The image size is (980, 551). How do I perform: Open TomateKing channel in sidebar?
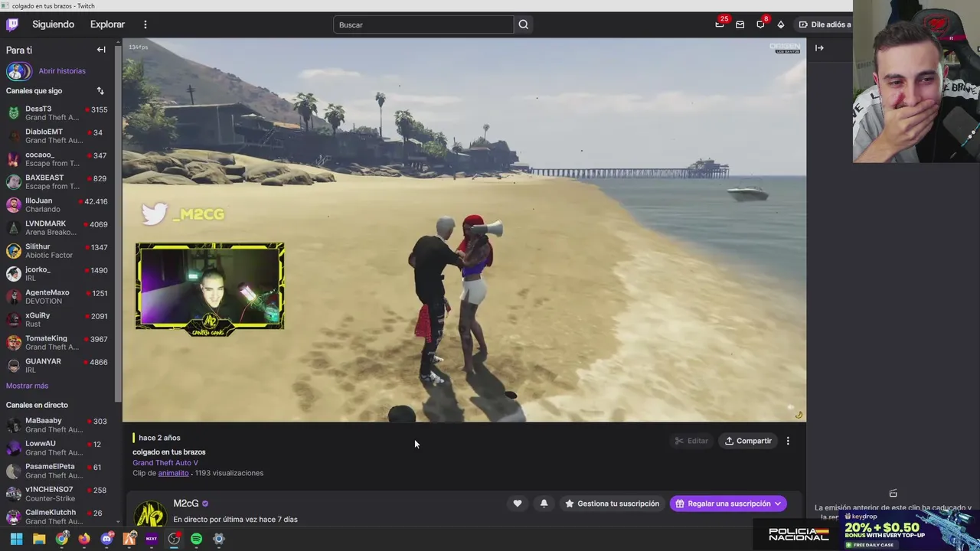tap(57, 343)
